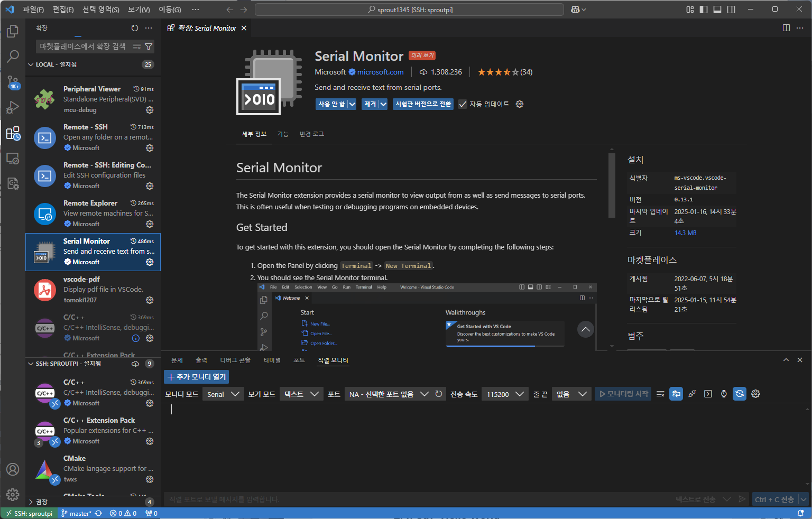Open serial monitor settings gear
Image resolution: width=812 pixels, height=519 pixels.
pyautogui.click(x=755, y=394)
